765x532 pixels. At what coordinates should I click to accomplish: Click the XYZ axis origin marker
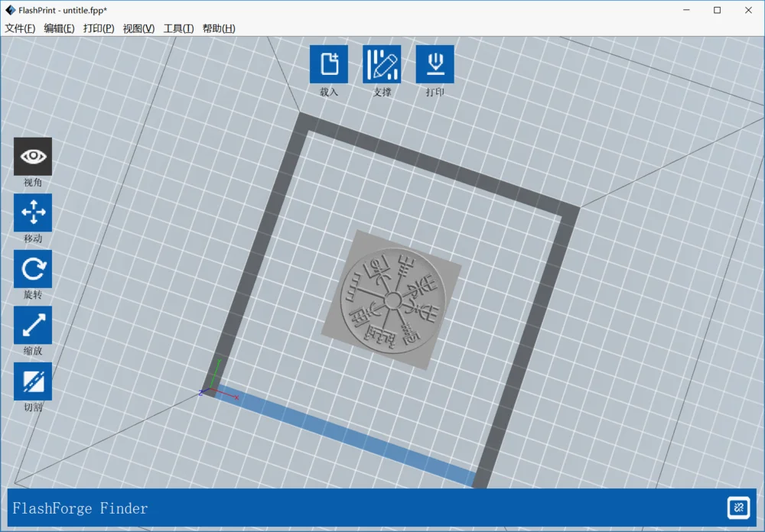point(211,388)
